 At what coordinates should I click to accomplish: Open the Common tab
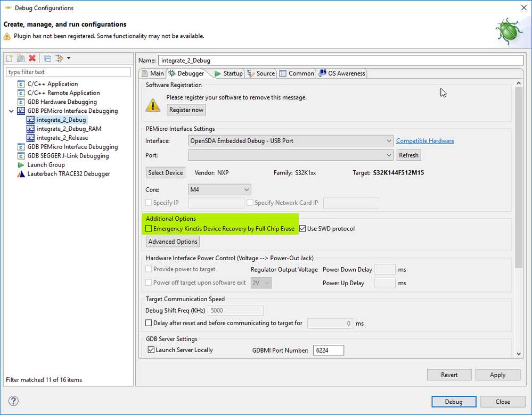(297, 73)
